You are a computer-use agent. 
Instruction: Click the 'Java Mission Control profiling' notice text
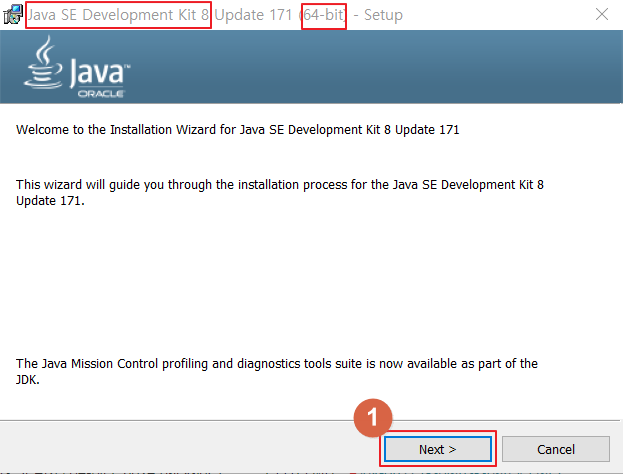277,371
